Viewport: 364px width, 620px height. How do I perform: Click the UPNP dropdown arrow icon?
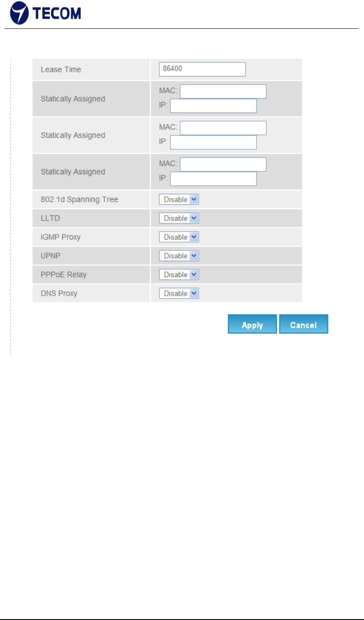[x=194, y=256]
